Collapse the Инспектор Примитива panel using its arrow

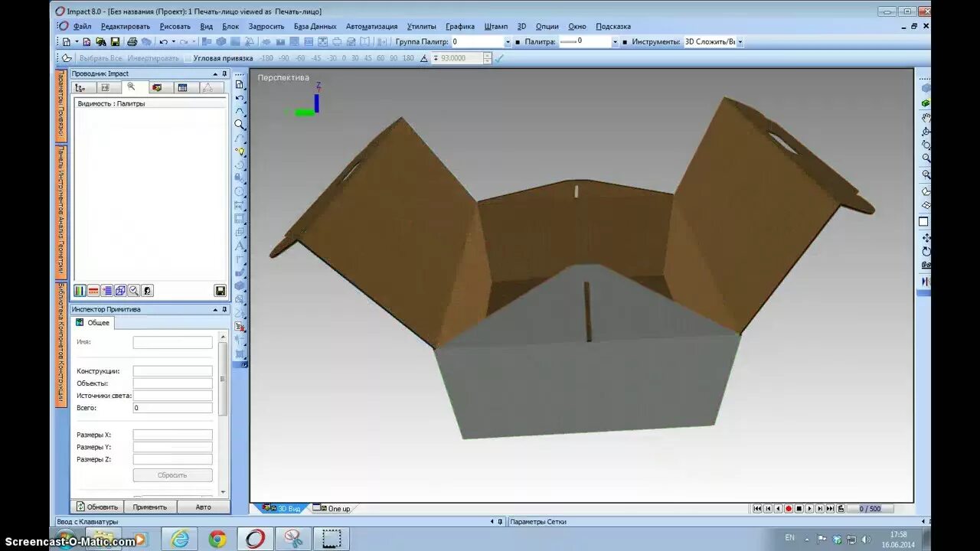[x=215, y=310]
